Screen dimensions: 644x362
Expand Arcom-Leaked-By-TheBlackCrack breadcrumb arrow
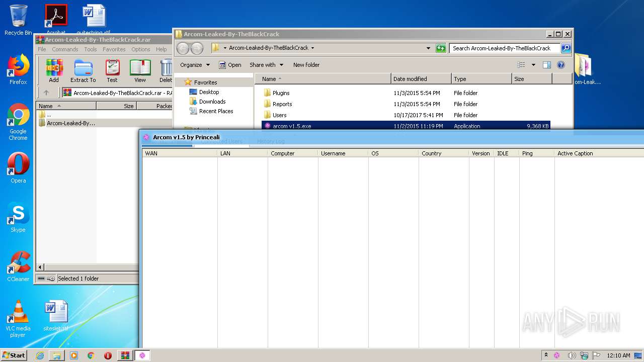[312, 48]
